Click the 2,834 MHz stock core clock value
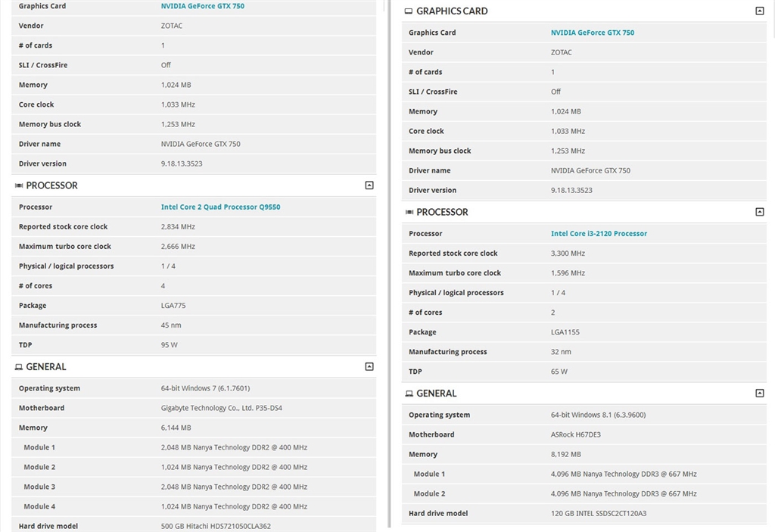This screenshot has height=532, width=775. coord(178,227)
